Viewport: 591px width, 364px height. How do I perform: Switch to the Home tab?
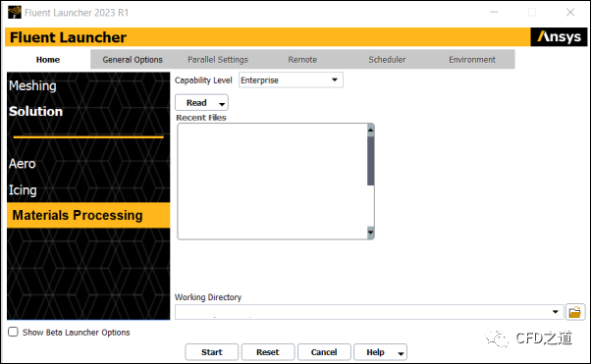click(x=48, y=60)
